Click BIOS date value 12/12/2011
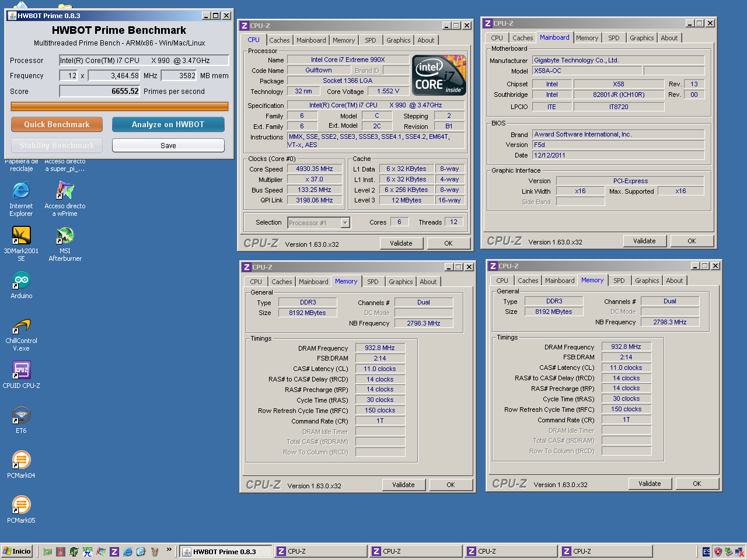The height and width of the screenshot is (560, 747). pyautogui.click(x=618, y=155)
